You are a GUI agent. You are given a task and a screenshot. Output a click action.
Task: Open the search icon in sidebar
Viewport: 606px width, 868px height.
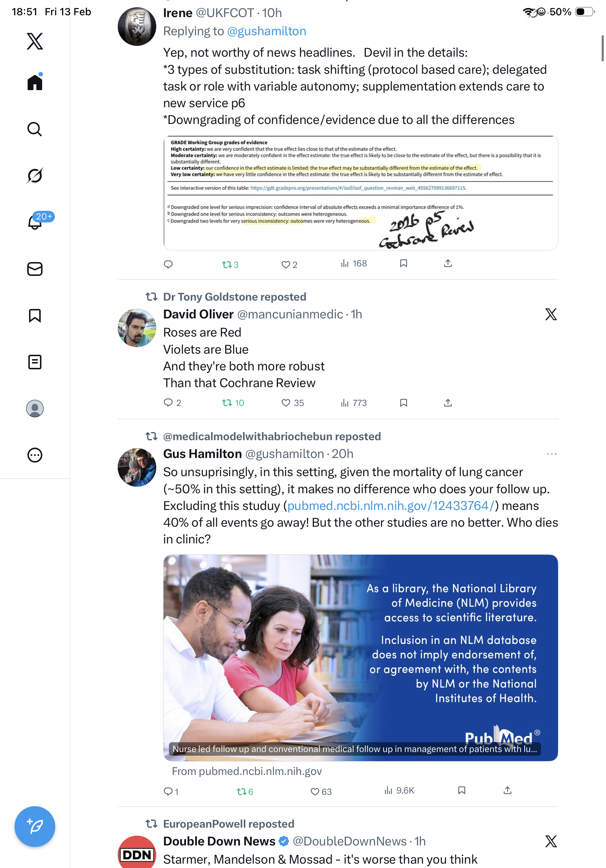coord(35,129)
